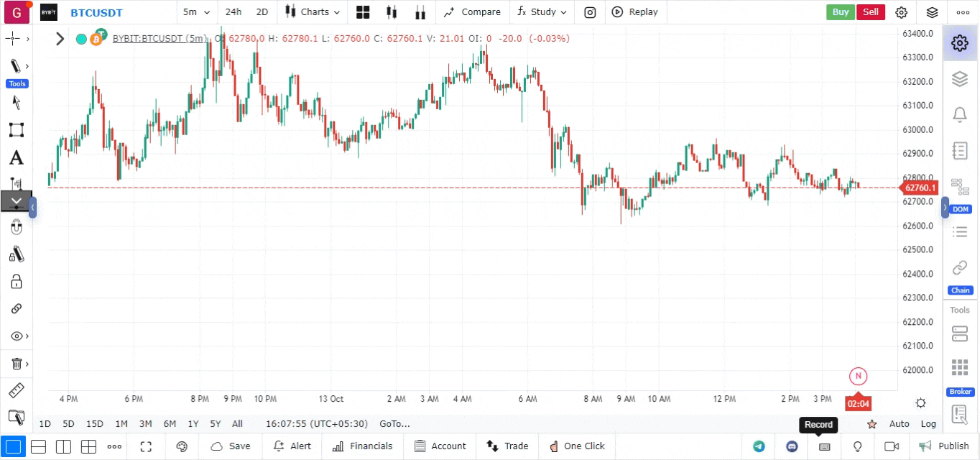980x460 pixels.
Task: Click the ruler measure tool
Action: (x=16, y=391)
